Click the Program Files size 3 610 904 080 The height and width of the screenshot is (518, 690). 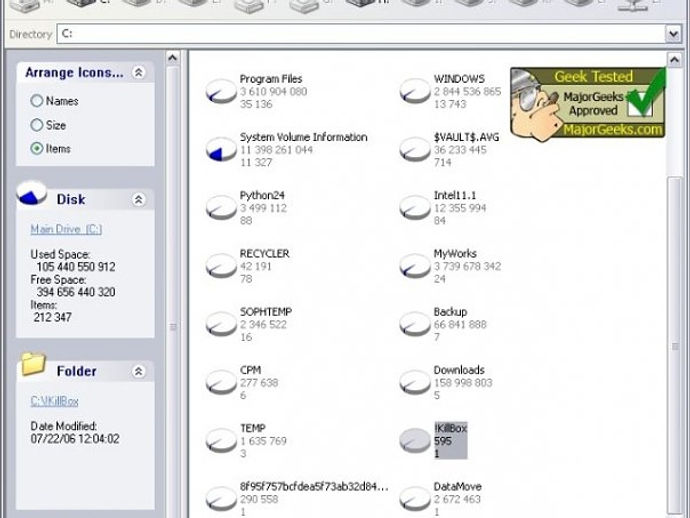tap(273, 92)
